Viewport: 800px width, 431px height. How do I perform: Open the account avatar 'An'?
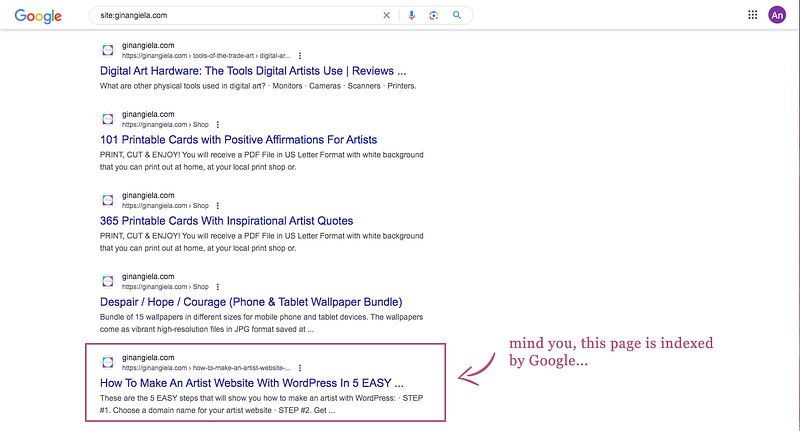pyautogui.click(x=777, y=15)
